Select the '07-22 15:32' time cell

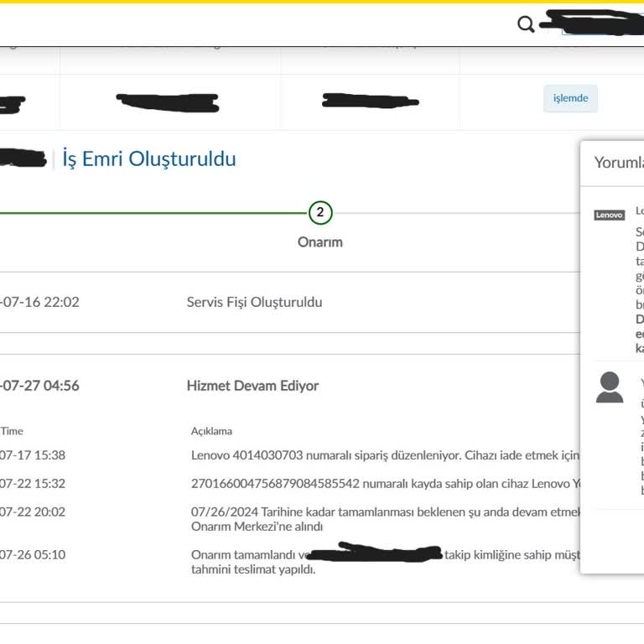[x=33, y=483]
